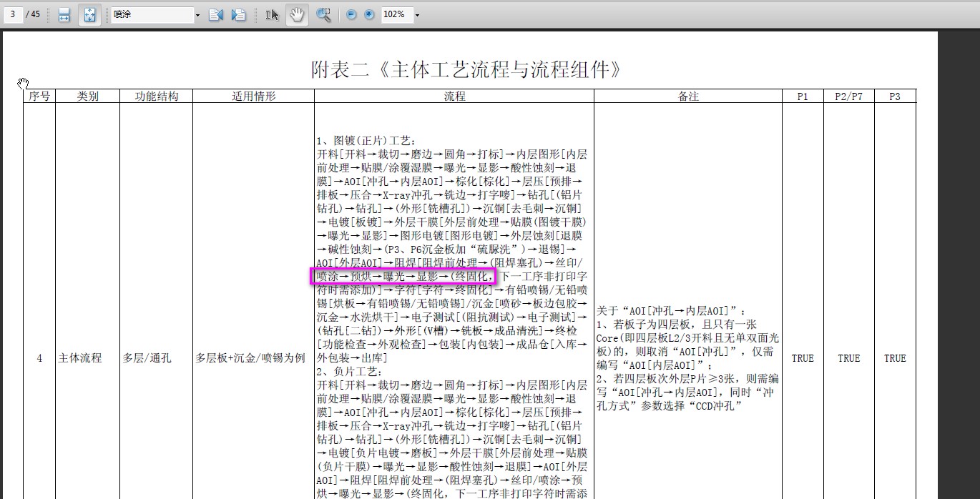Click the 类别 column header
Viewport: 980px width, 499px height.
point(87,96)
